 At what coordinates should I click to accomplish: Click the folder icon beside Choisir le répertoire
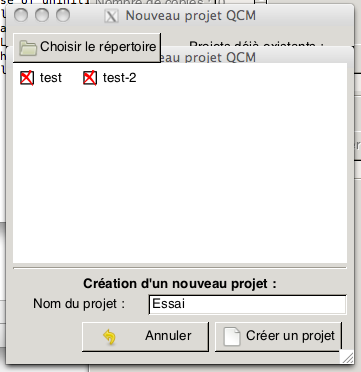coord(28,47)
